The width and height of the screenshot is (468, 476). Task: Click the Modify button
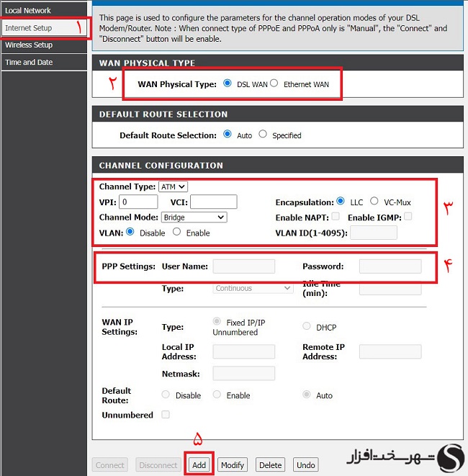(233, 465)
